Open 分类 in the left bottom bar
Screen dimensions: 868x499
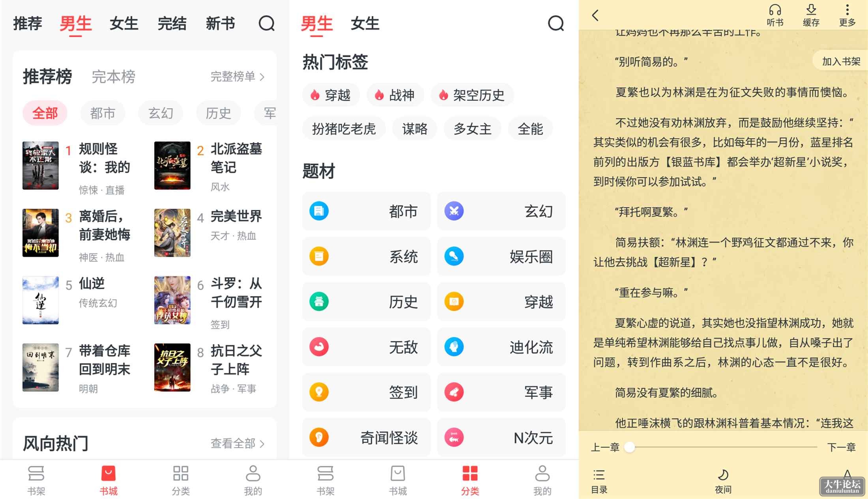(181, 480)
